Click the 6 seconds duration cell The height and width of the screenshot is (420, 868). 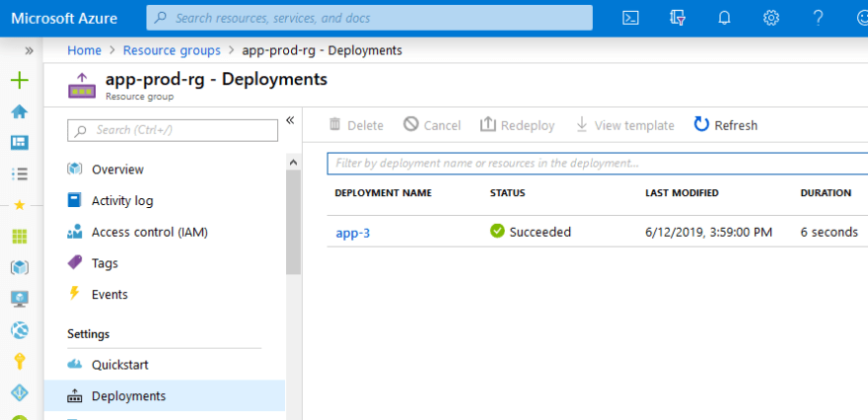click(x=830, y=232)
